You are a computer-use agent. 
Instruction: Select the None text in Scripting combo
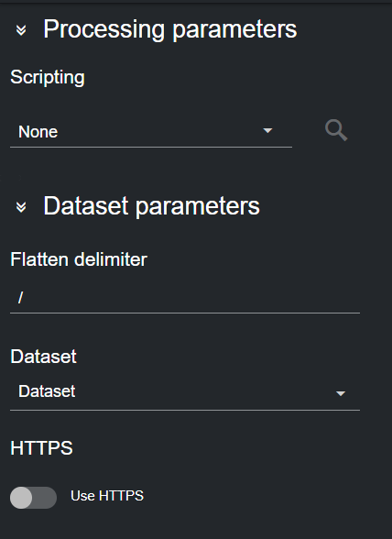[x=38, y=132]
